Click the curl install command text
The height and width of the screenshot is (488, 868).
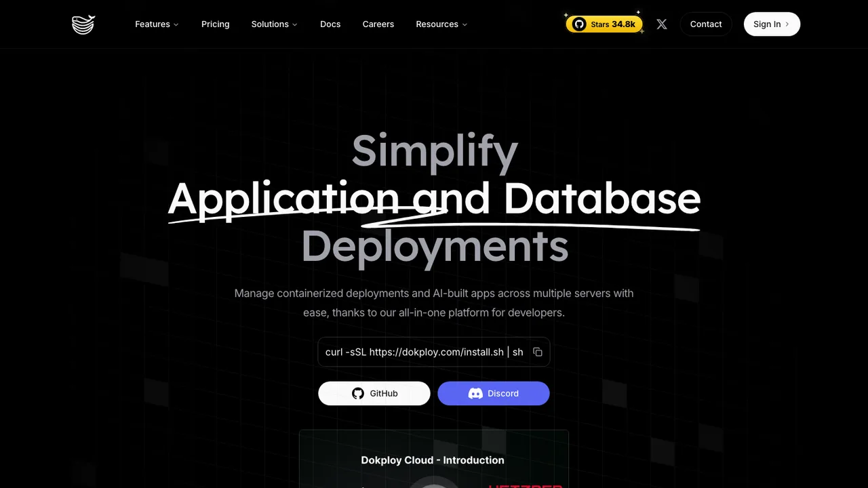pos(425,352)
